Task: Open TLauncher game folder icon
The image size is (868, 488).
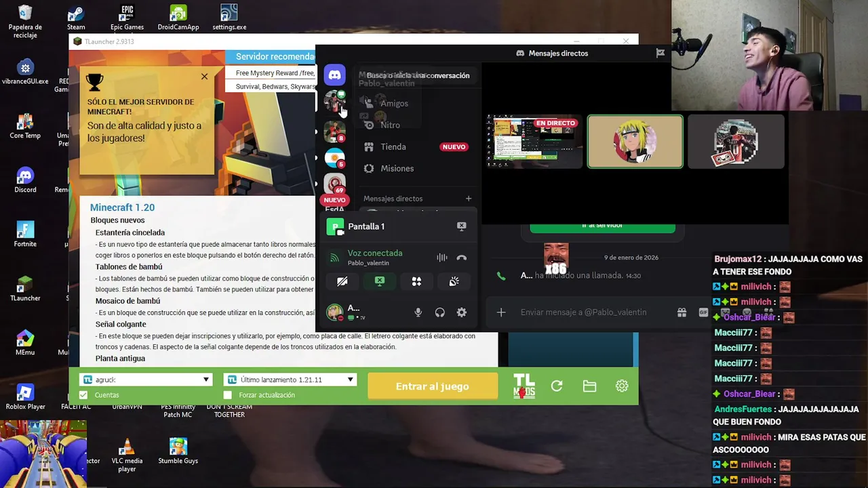Action: (589, 386)
